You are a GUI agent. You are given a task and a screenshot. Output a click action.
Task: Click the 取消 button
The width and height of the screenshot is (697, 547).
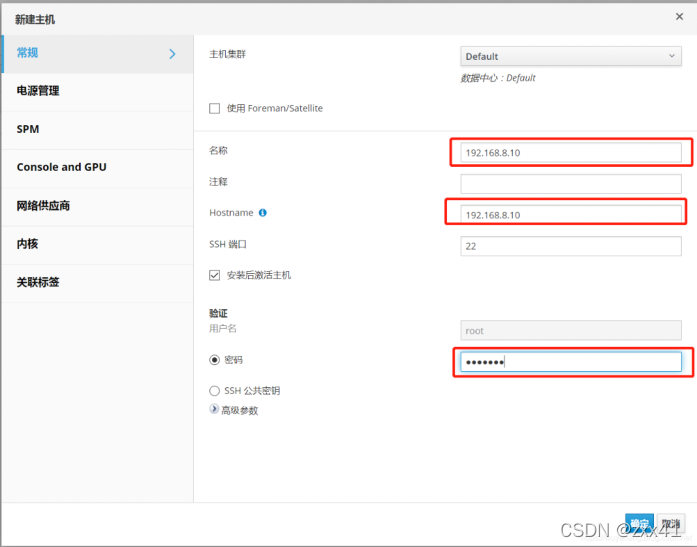(671, 523)
